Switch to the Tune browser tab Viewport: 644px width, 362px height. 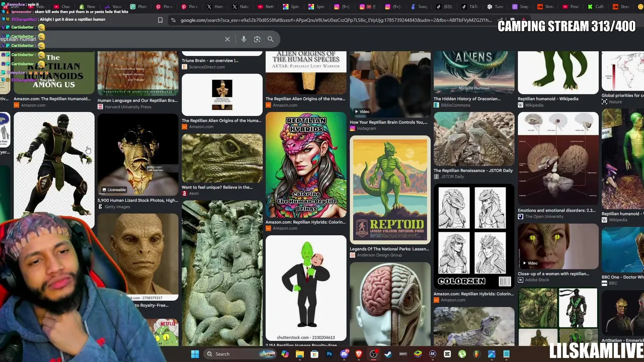495,7
